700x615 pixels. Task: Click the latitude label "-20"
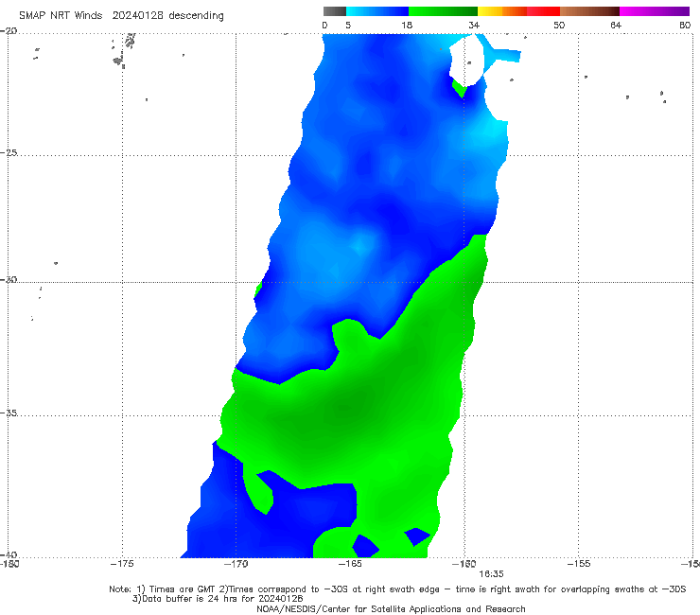click(x=9, y=31)
